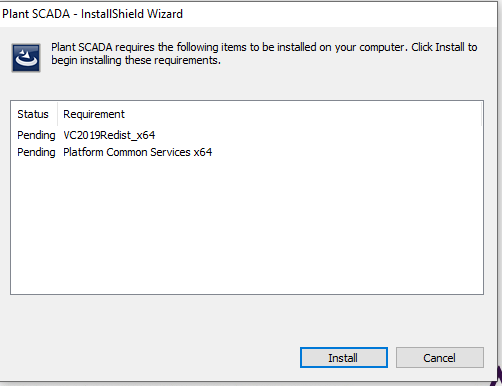Select the VC2019Redist_x64 requirement row

tap(247, 135)
